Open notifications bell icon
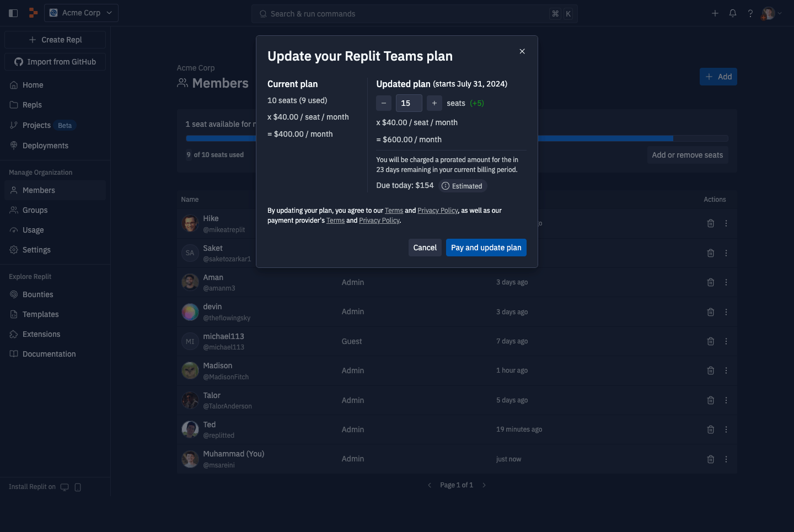Viewport: 794px width, 532px height. click(x=733, y=13)
